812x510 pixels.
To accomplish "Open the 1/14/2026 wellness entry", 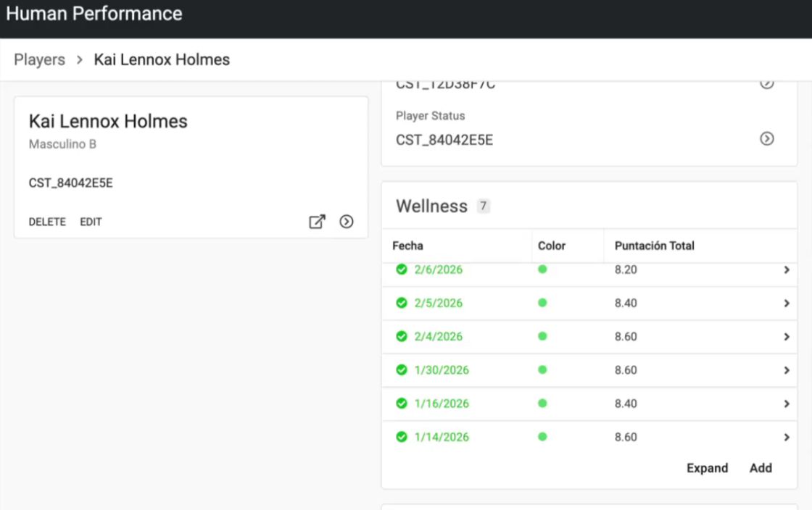I will 786,437.
